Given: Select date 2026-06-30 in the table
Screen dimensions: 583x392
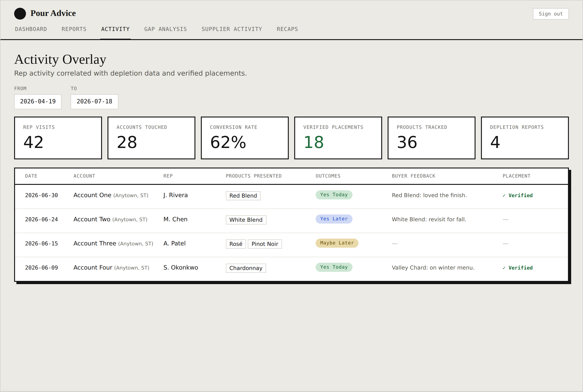Looking at the screenshot, I should (41, 195).
